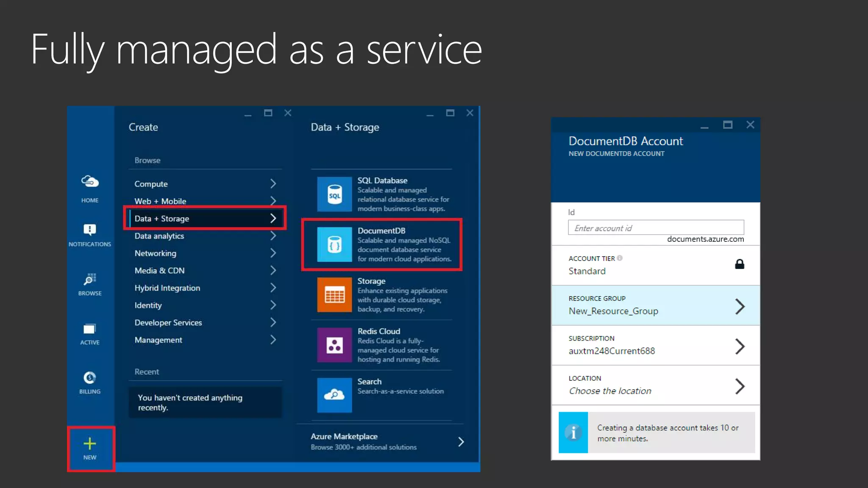Pick the purple Redis Cloud icon
The image size is (868, 488).
(334, 345)
